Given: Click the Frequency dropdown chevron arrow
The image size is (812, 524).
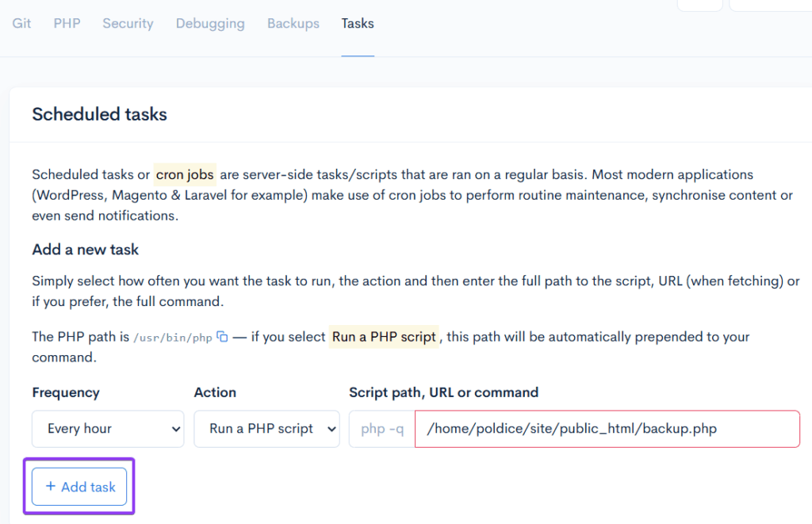Looking at the screenshot, I should tap(175, 429).
